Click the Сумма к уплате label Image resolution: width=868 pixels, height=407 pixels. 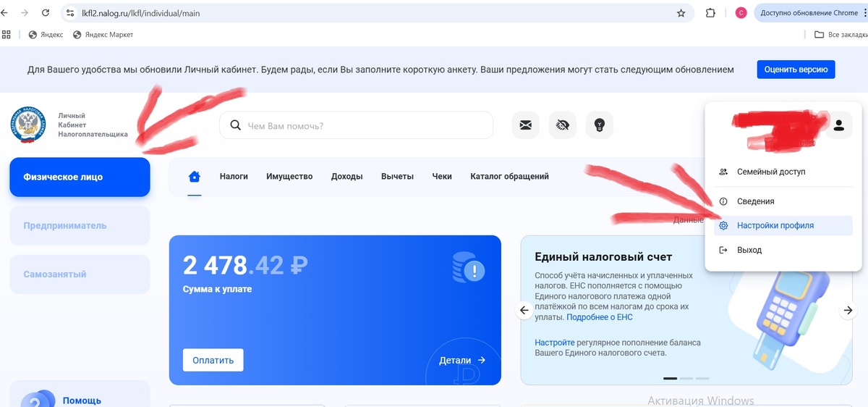click(x=217, y=289)
